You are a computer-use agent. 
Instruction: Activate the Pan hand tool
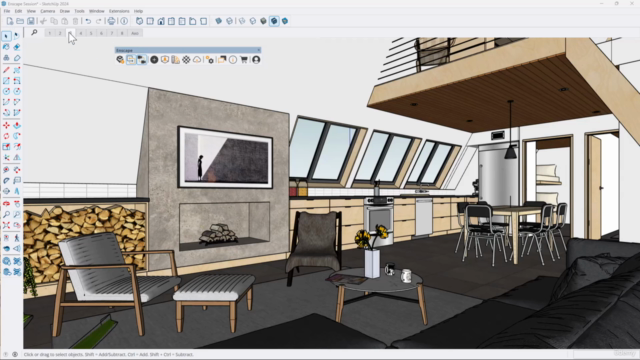[x=17, y=203]
